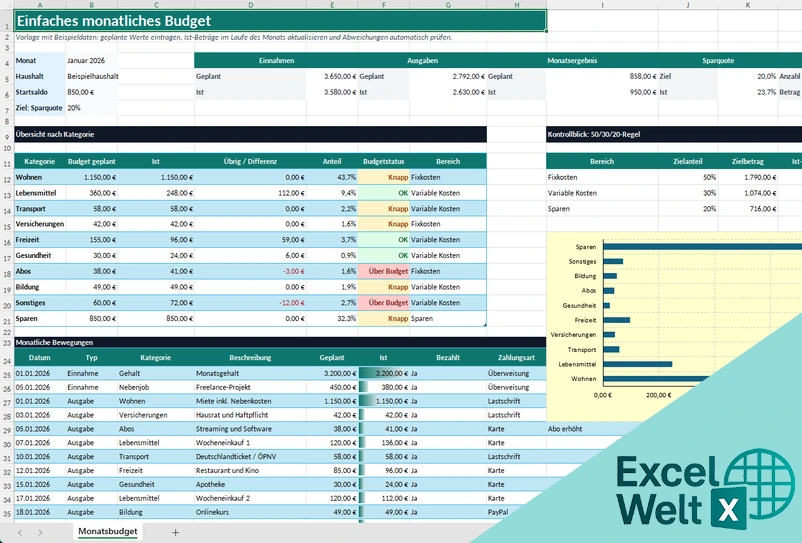Select Fixkosten Zielbetrag 1.790,00 €
The width and height of the screenshot is (802, 543).
pyautogui.click(x=747, y=177)
